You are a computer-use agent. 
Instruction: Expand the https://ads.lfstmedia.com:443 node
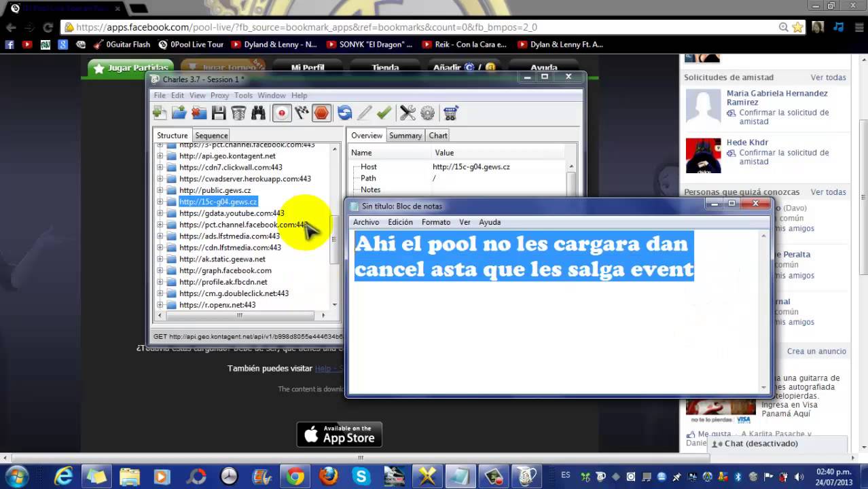pyautogui.click(x=160, y=236)
